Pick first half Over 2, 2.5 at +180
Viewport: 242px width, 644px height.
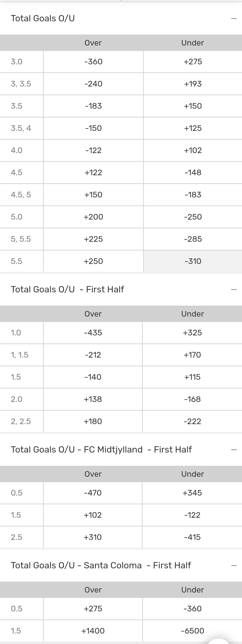point(93,422)
